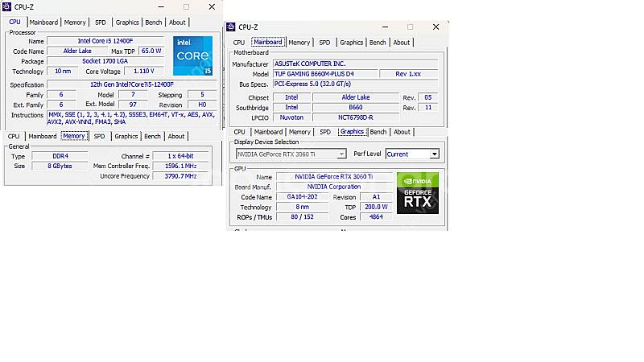Select the memory Type value DDR4
The height and width of the screenshot is (362, 644).
coord(60,156)
